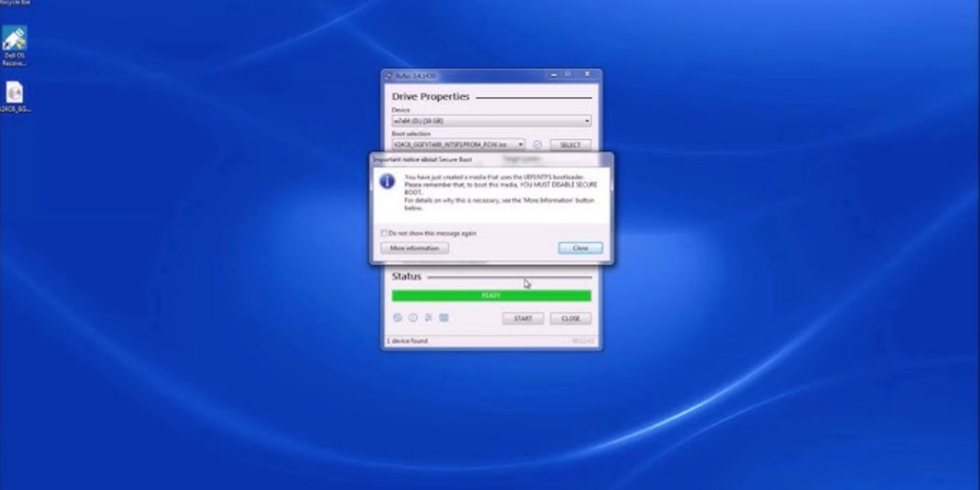Minimize the Rufus window

point(553,75)
